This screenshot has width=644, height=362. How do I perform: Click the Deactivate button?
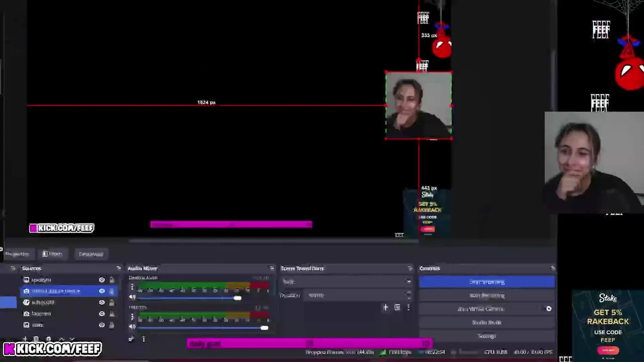pyautogui.click(x=91, y=254)
